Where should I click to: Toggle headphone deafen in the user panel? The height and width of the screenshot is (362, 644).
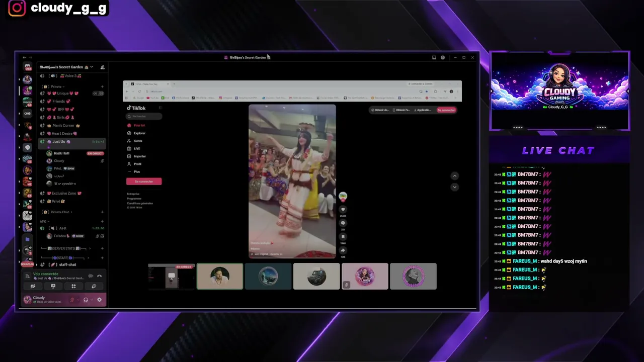point(86,300)
